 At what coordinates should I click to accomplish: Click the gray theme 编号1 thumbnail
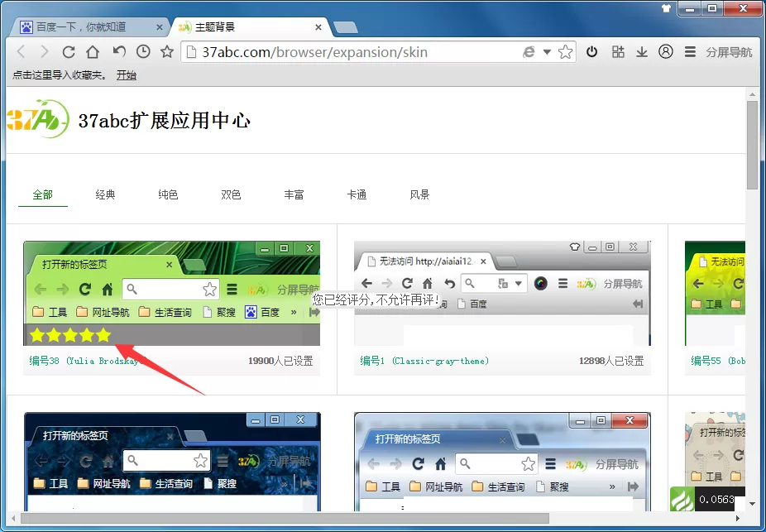(502, 293)
